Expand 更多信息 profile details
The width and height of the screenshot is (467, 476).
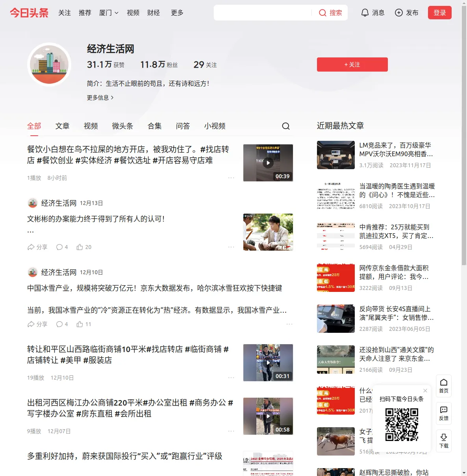pyautogui.click(x=100, y=98)
